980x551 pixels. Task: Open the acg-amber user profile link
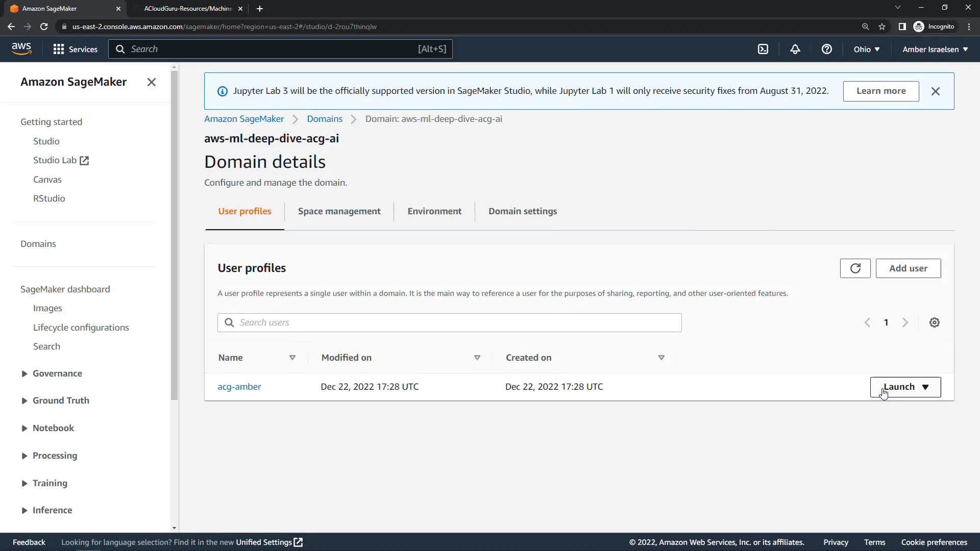click(239, 387)
